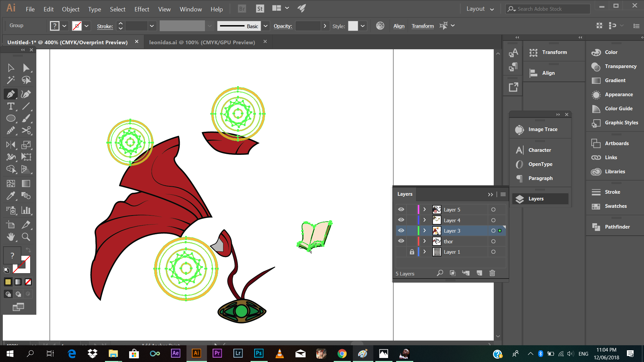Set Color fill mode button

tap(8, 282)
